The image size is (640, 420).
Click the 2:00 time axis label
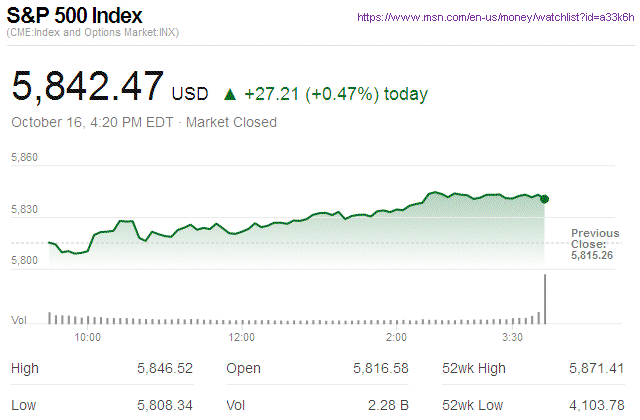396,337
